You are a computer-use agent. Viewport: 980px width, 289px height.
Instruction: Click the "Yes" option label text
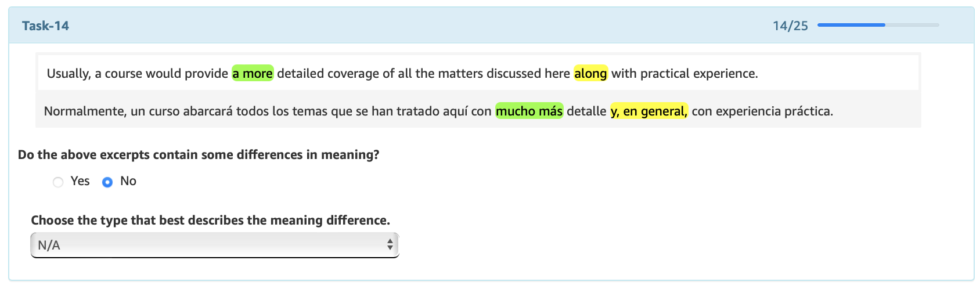[x=80, y=181]
